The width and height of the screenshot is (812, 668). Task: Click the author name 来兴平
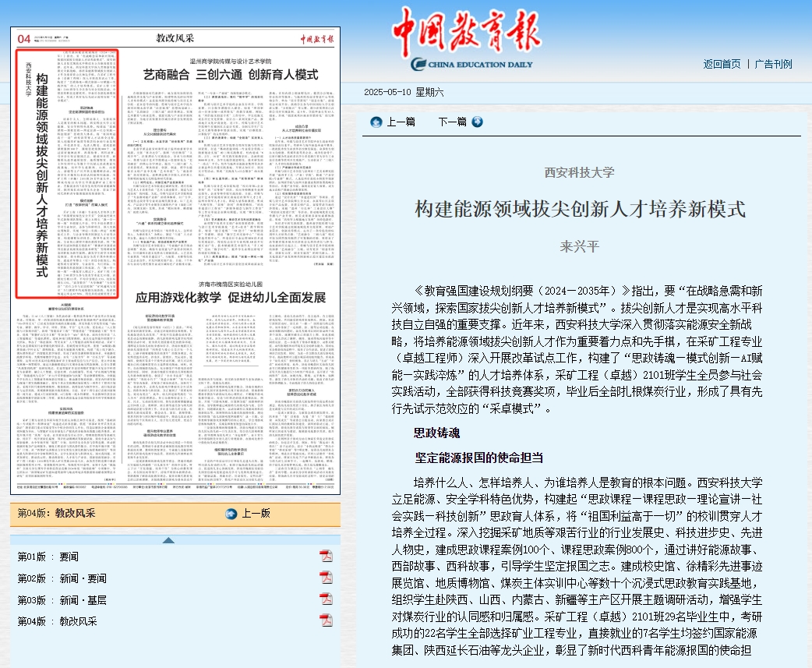click(x=580, y=246)
